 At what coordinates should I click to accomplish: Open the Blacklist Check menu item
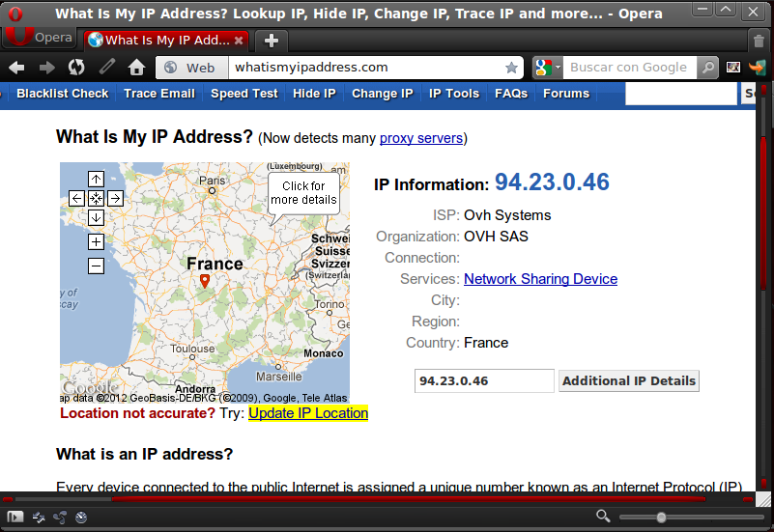62,94
